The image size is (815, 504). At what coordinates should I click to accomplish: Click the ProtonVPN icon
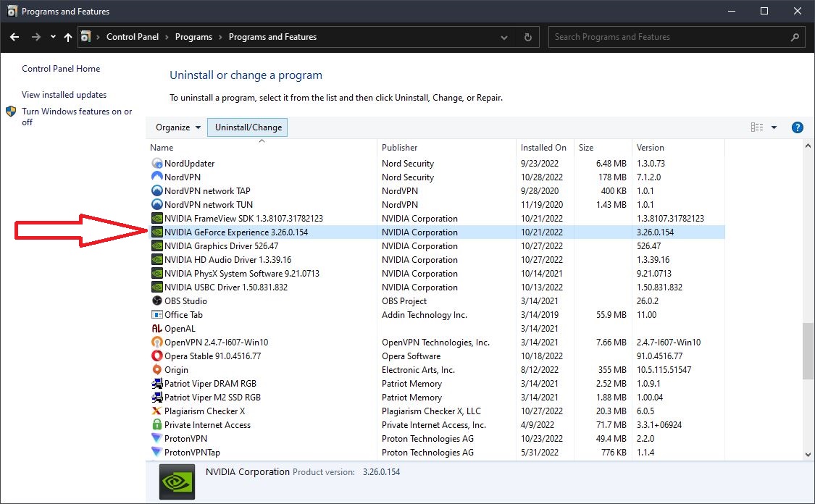point(156,438)
